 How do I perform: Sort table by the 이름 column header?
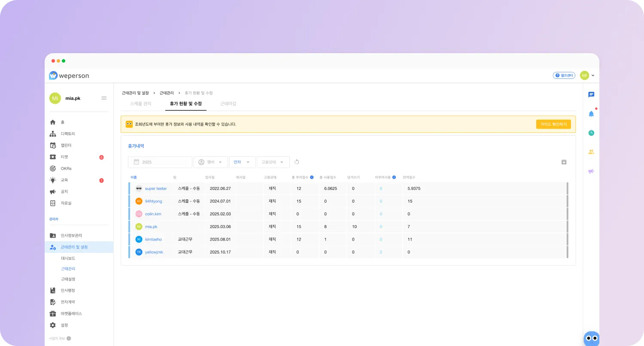click(x=134, y=177)
